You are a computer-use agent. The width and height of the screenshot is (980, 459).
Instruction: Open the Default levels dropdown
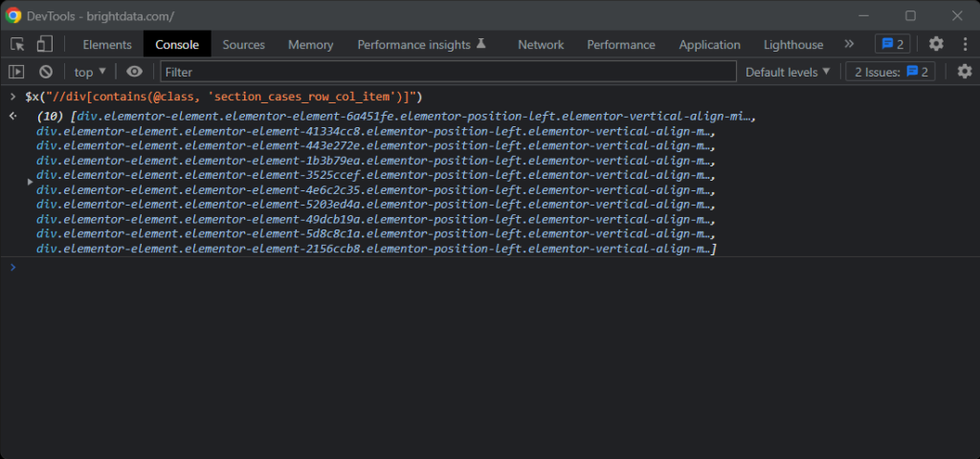pyautogui.click(x=788, y=72)
